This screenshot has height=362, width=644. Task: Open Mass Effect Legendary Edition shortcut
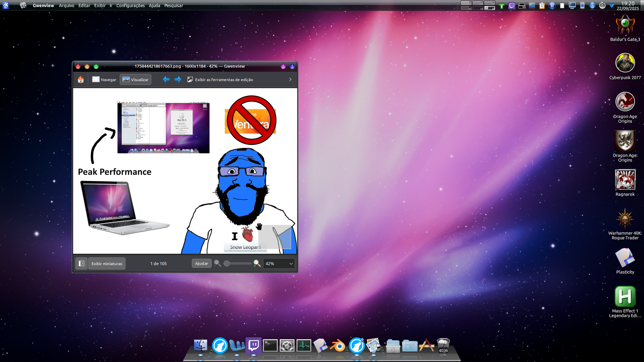(x=625, y=302)
